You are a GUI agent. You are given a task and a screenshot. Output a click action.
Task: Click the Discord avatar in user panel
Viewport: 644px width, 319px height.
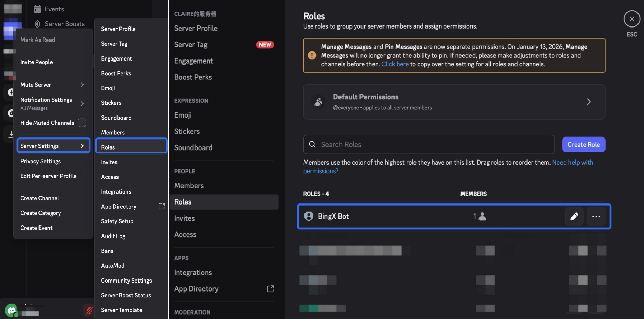[x=12, y=310]
